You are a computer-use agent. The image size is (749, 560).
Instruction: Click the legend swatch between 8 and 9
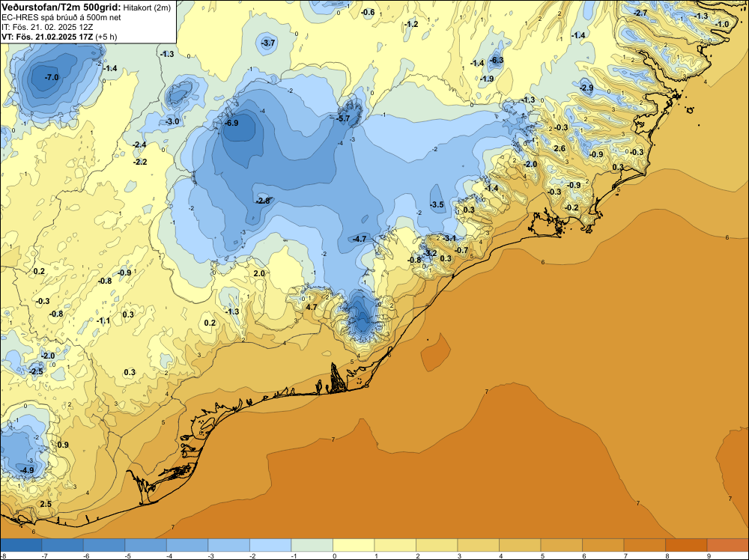point(686,545)
